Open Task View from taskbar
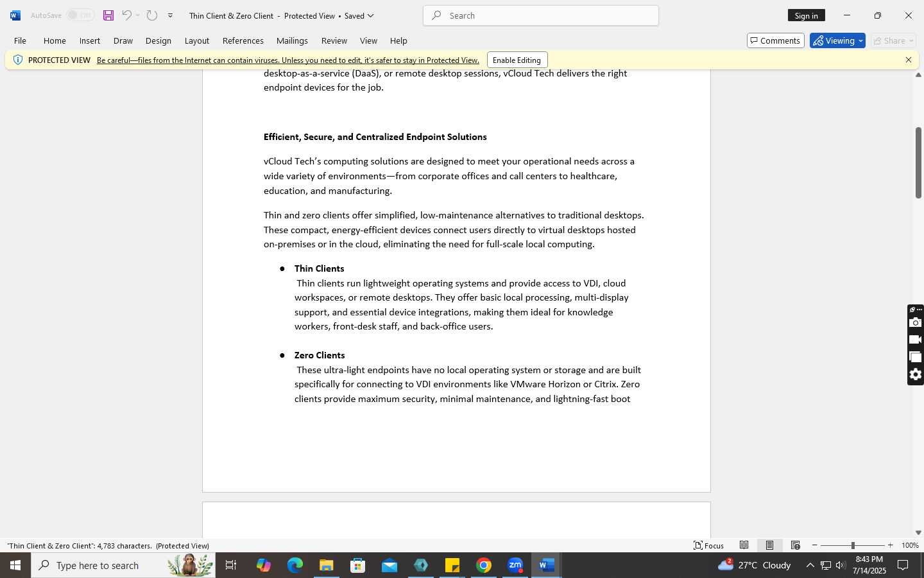The width and height of the screenshot is (924, 578). click(231, 565)
